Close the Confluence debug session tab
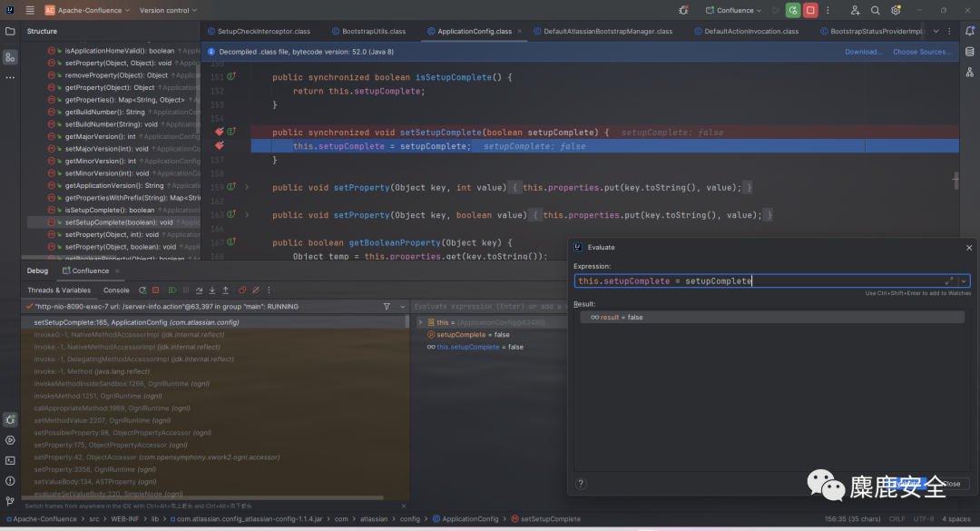This screenshot has width=980, height=531. [x=117, y=270]
